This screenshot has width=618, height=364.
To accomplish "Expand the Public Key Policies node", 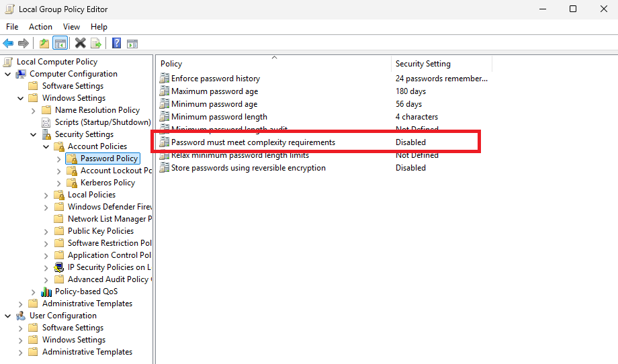I will pos(46,232).
